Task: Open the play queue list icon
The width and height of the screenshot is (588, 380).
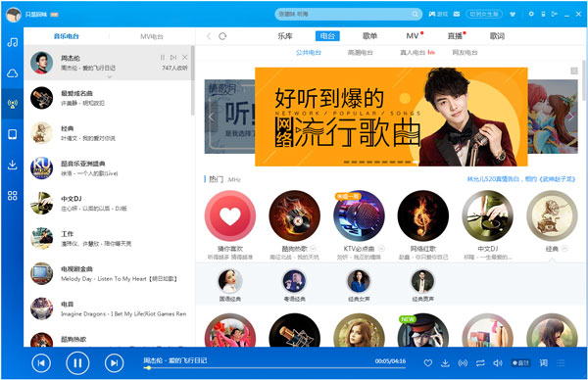Action: [561, 362]
